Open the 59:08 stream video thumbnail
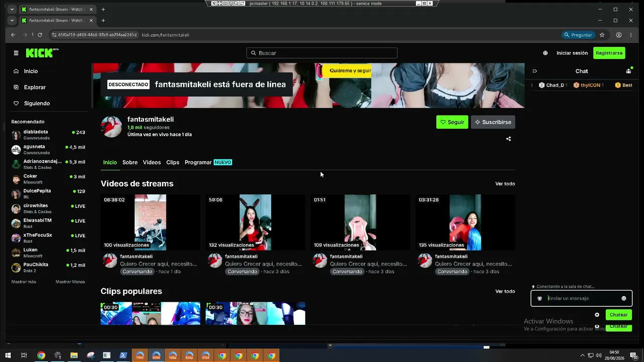 point(255,222)
